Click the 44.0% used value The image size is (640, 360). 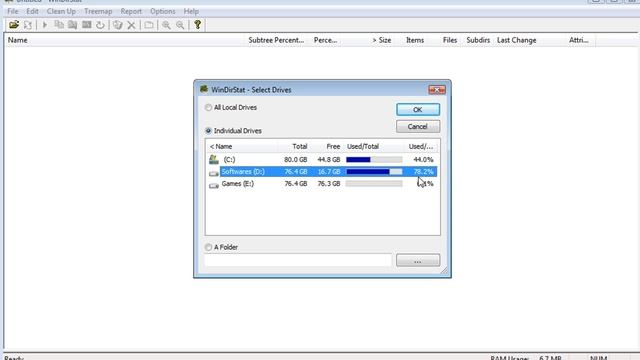pos(423,160)
